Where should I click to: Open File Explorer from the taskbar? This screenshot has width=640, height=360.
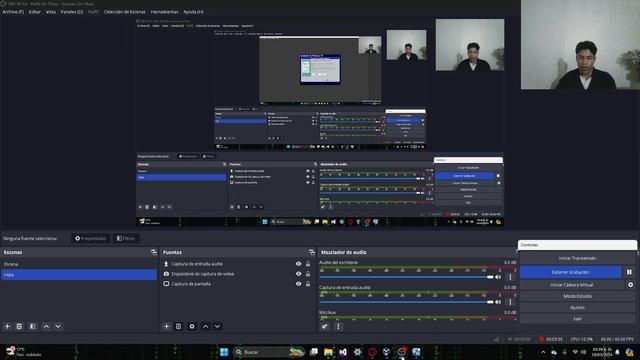tap(328, 352)
